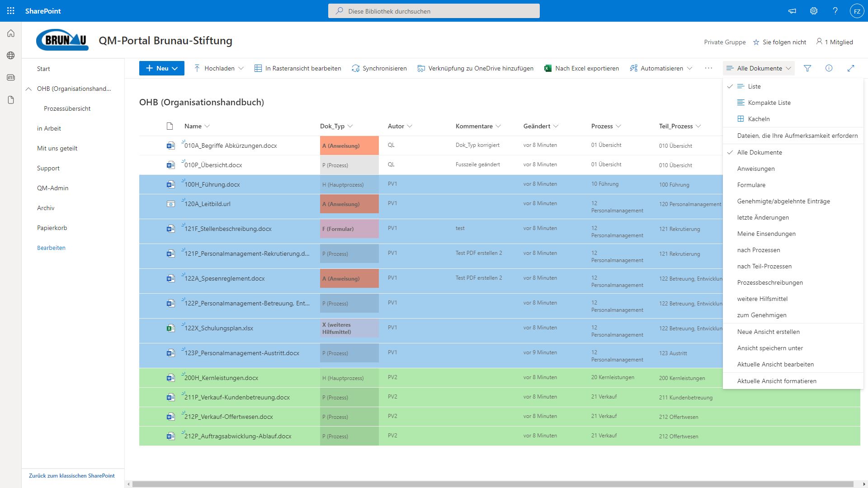Click Verknüpfung zu OneDrive hinzufügen
868x488 pixels.
(x=475, y=68)
